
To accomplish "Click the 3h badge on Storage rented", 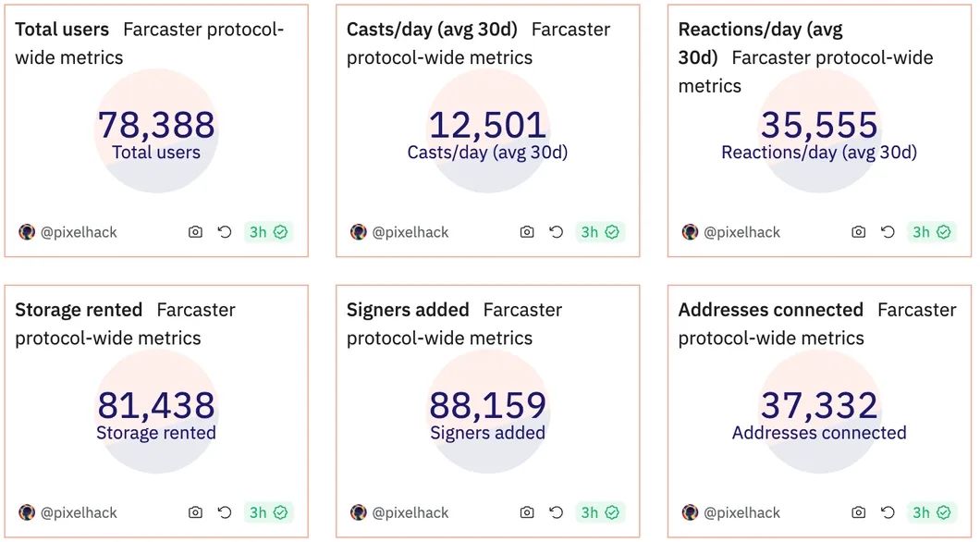I will tap(268, 512).
